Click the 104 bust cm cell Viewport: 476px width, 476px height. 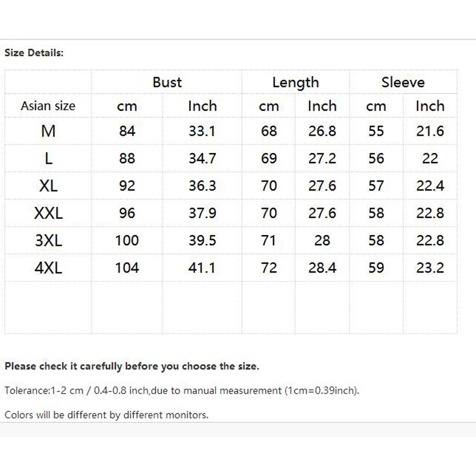(127, 268)
